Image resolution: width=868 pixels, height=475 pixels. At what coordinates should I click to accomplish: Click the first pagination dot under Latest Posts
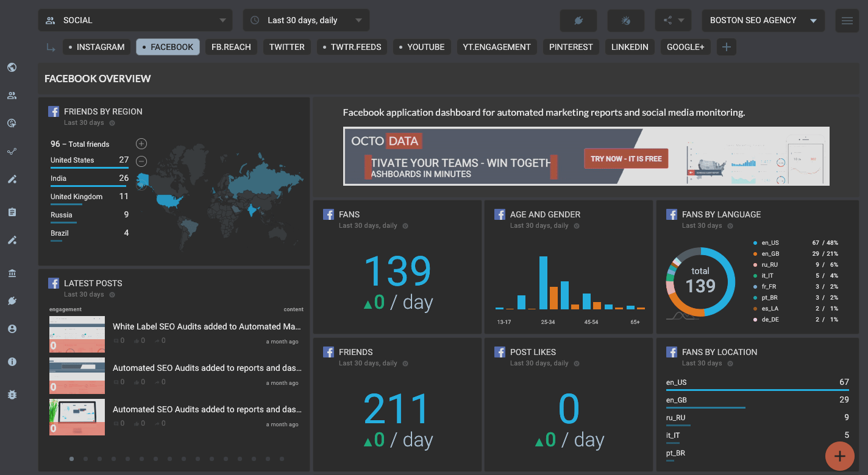click(71, 459)
